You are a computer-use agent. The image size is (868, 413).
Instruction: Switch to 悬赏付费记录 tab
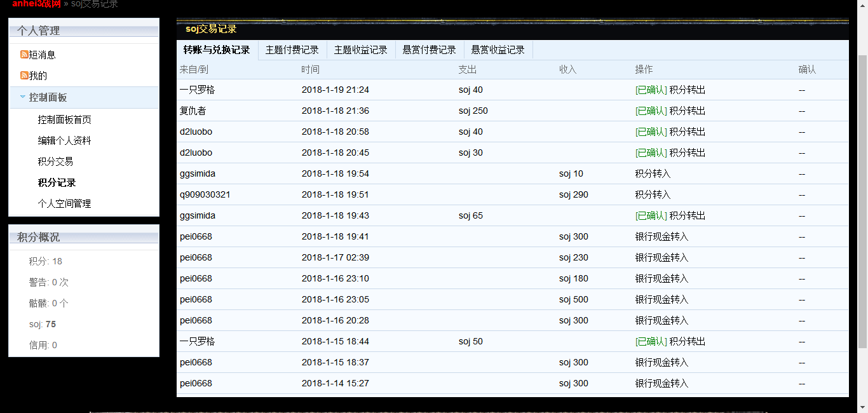tap(430, 50)
